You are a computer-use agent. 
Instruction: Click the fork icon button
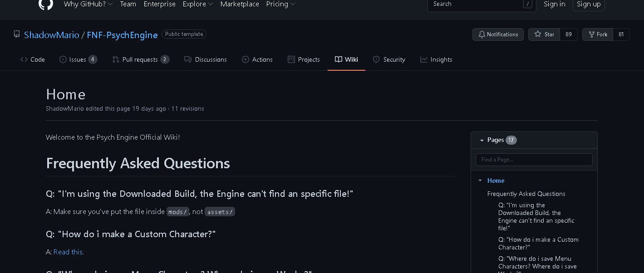point(591,34)
